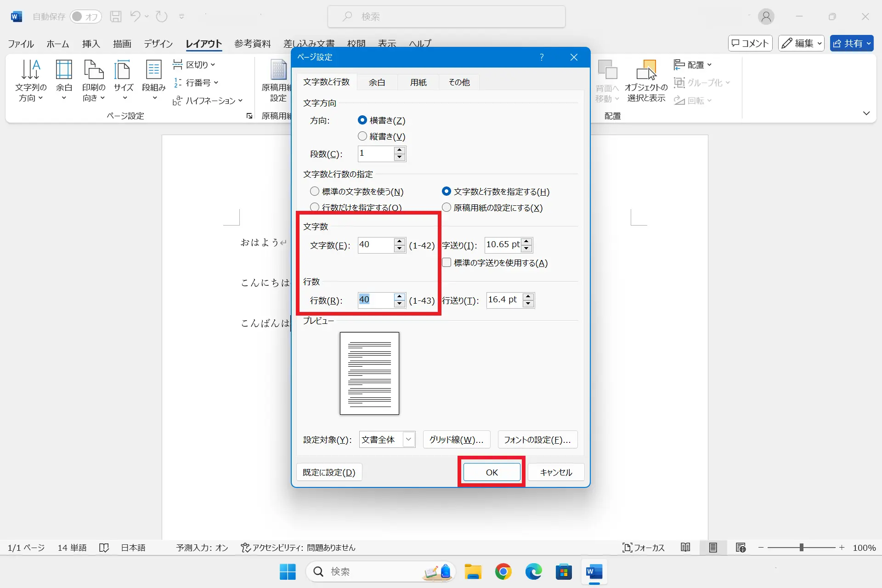The image size is (882, 588).
Task: Select 原稿用紙の設定にする radio button
Action: 446,208
